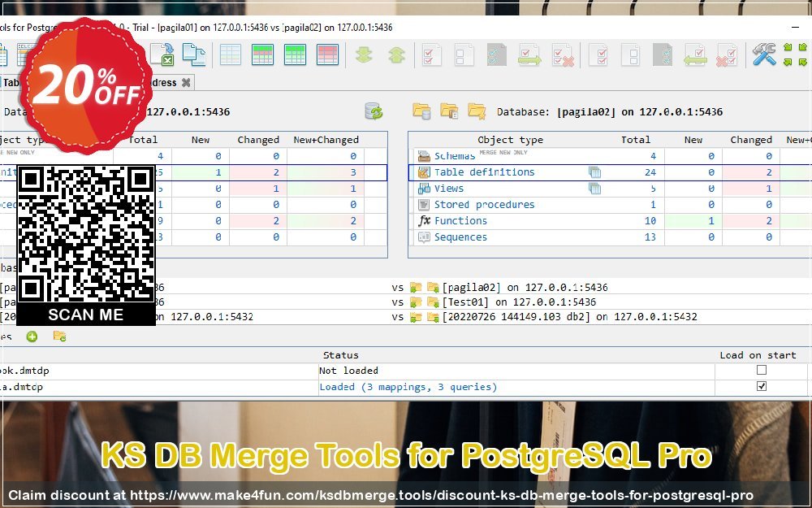This screenshot has width=812, height=508.
Task: Jump to next difference with down arrows
Action: tap(364, 54)
